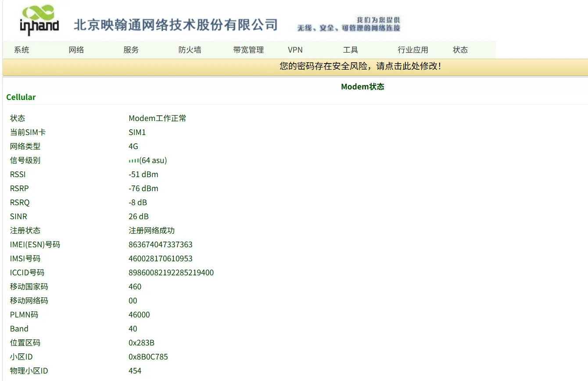This screenshot has width=588, height=381.
Task: Click the 信号级别 label
Action: tap(25, 160)
